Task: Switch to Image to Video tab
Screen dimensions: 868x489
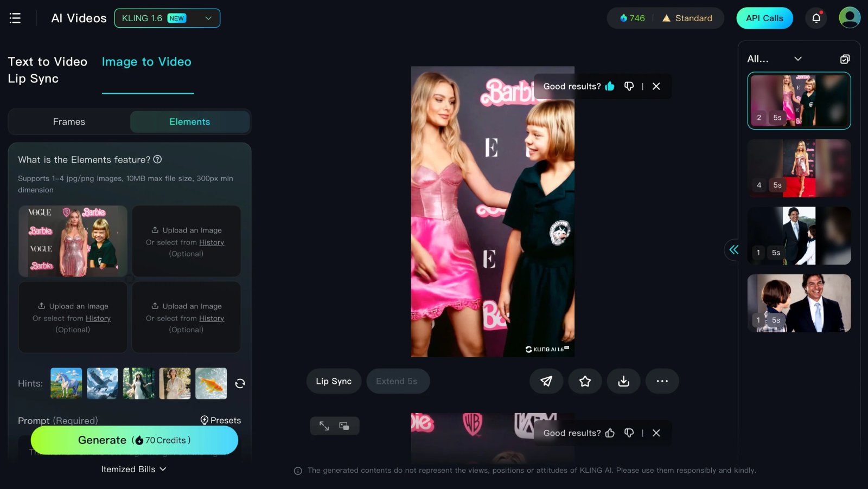Action: coord(146,62)
